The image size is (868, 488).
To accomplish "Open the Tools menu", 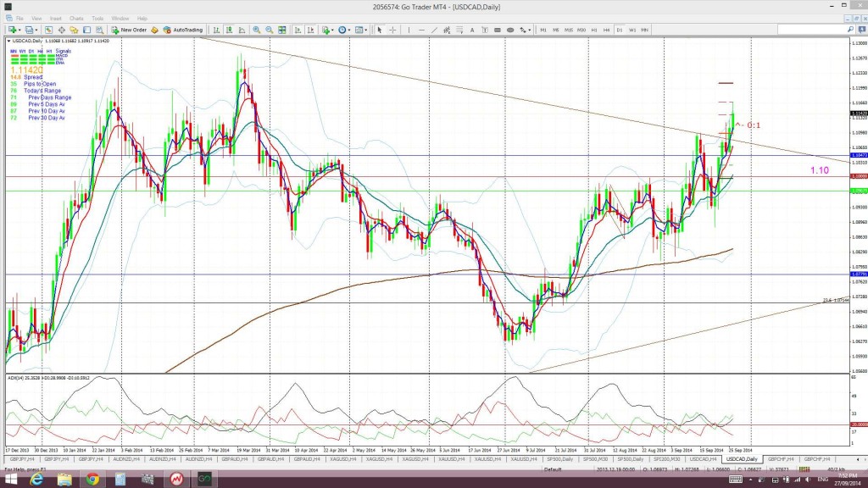I will pos(97,19).
